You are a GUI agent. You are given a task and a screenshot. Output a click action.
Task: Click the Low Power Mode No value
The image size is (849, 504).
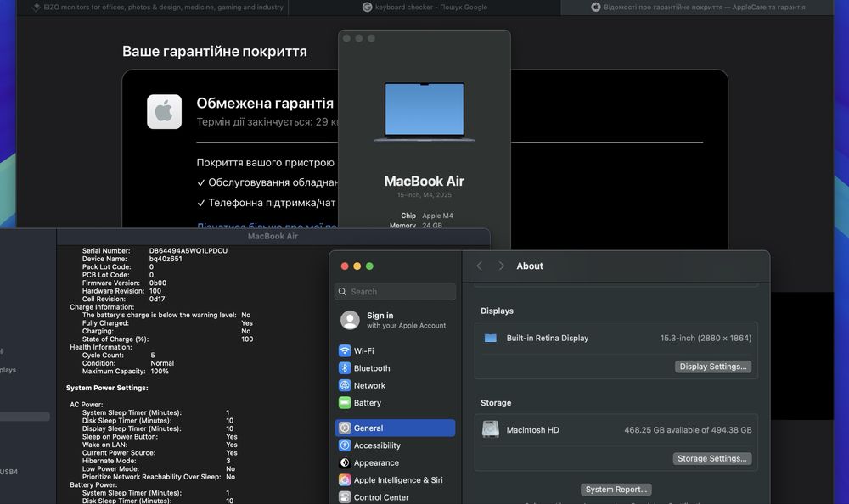(x=230, y=469)
